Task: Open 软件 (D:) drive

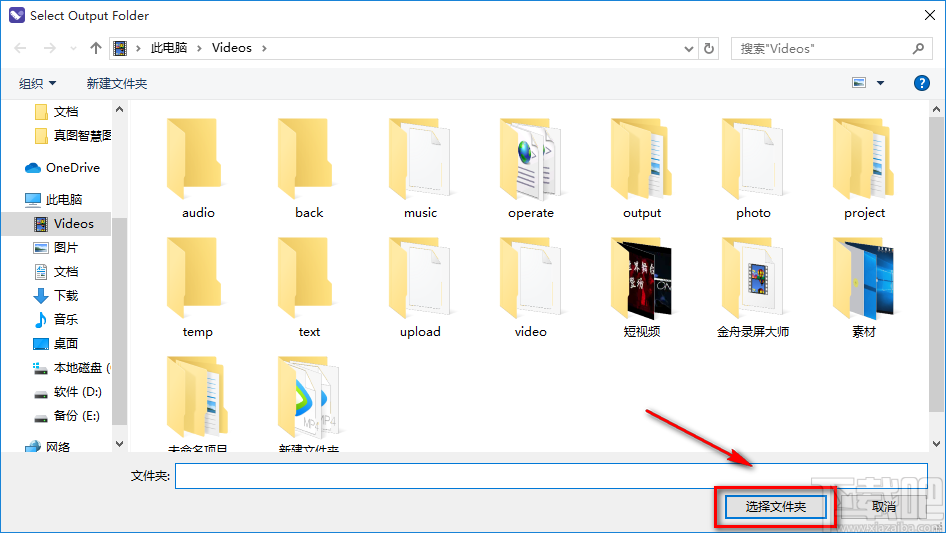Action: click(67, 392)
